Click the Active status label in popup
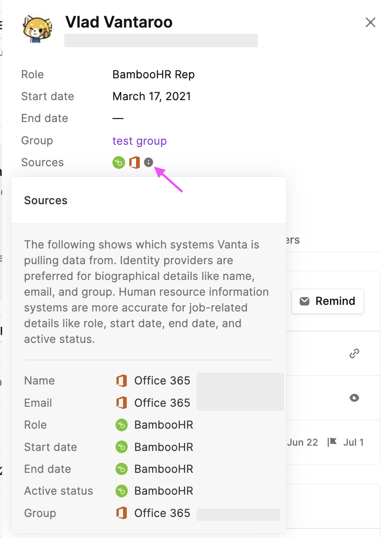Viewport: 392px width, 538px height. pos(59,491)
